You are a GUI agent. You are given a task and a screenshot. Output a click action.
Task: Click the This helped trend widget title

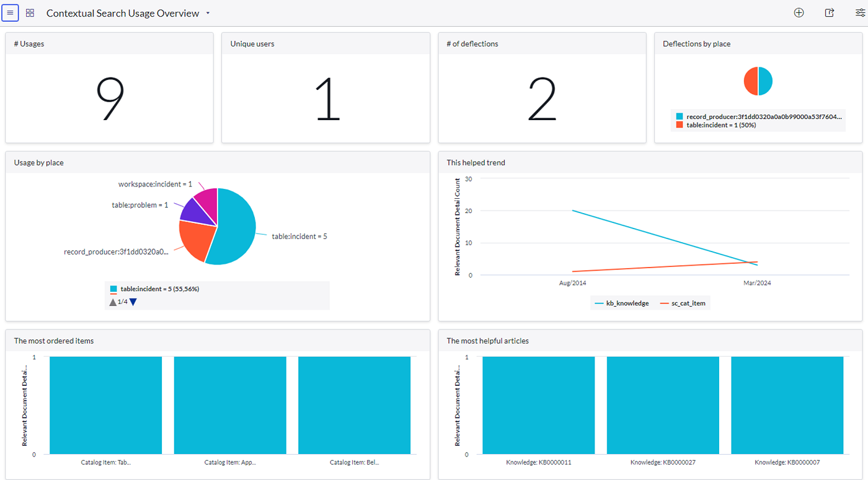point(476,163)
